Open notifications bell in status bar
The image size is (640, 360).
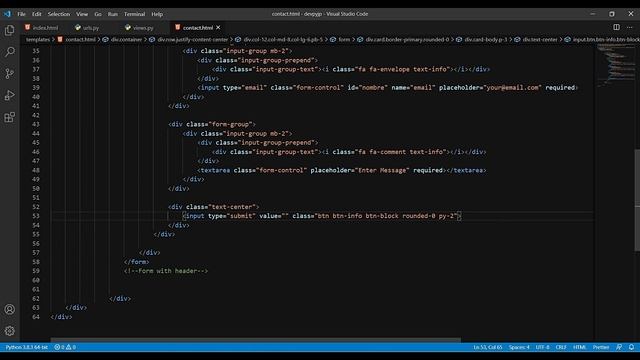tap(631, 347)
